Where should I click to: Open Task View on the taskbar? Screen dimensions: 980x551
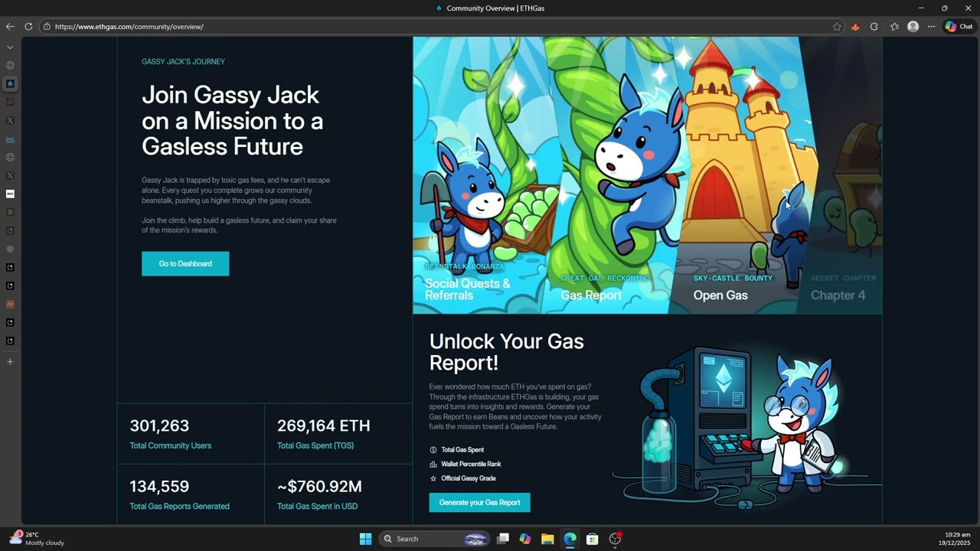[503, 539]
